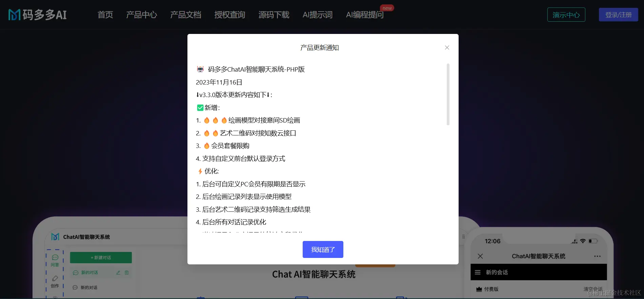Click the 码多多AI logo
This screenshot has width=644, height=299.
[38, 15]
